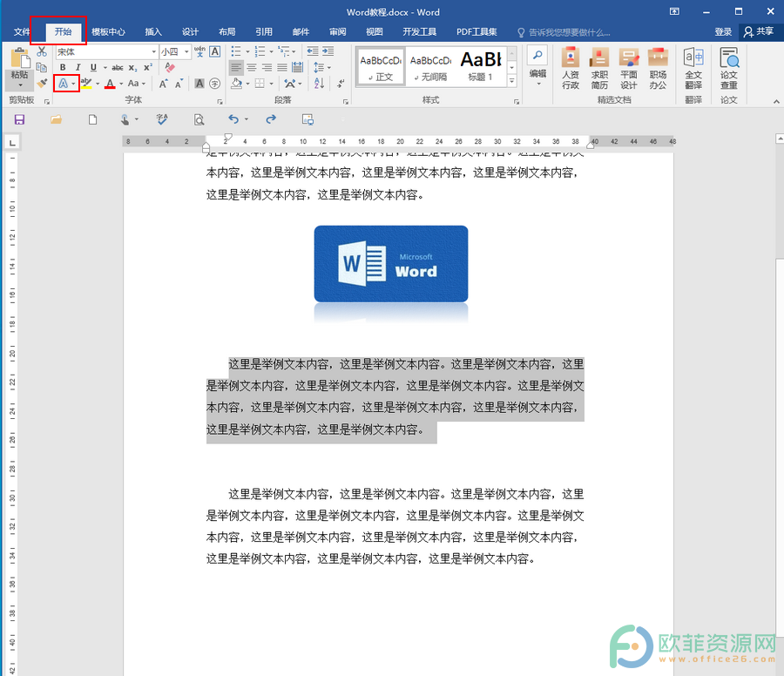784x676 pixels.
Task: Open 求职简历 templates
Action: (599, 67)
